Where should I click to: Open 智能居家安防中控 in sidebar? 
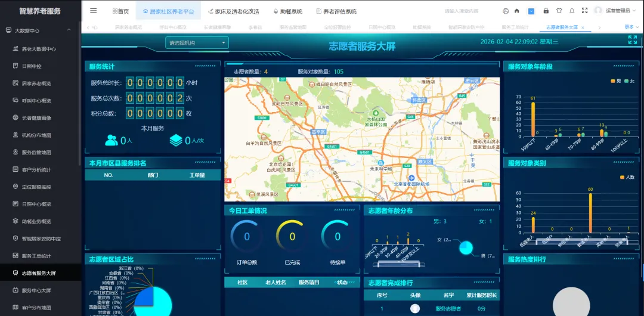point(42,238)
